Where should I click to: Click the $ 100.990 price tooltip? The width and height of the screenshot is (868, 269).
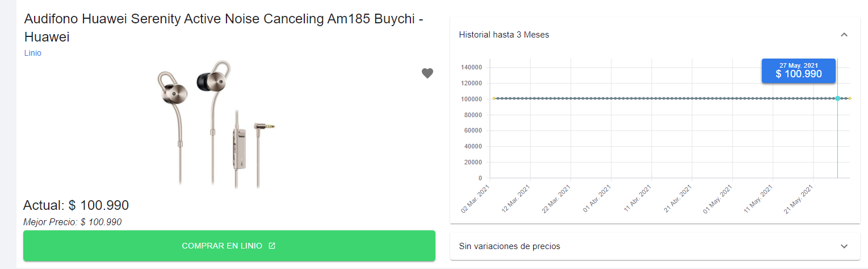[799, 71]
